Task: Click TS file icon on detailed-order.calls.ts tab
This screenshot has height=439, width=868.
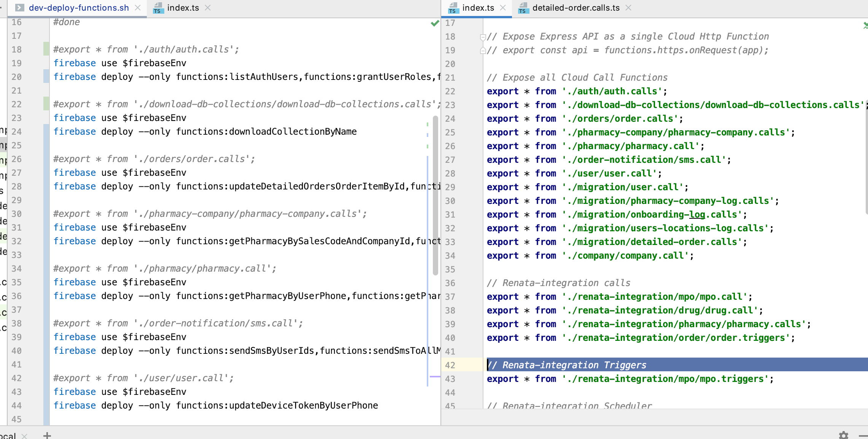Action: pyautogui.click(x=523, y=8)
